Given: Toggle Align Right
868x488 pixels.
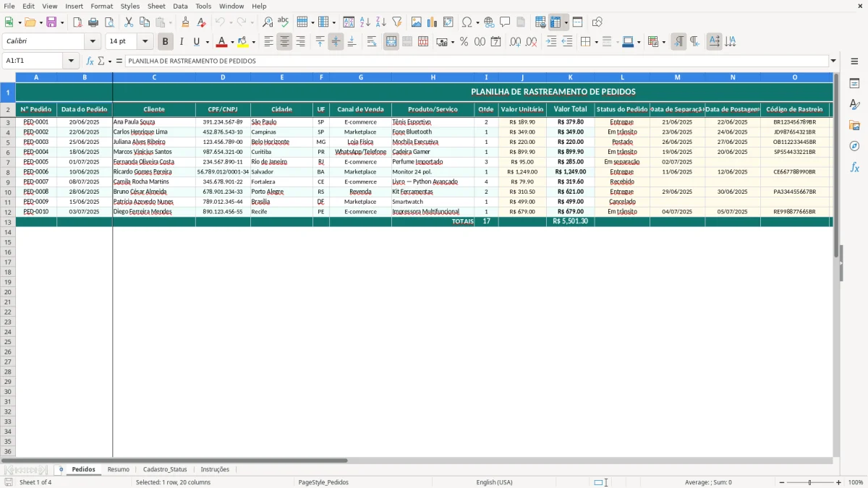Looking at the screenshot, I should (300, 42).
